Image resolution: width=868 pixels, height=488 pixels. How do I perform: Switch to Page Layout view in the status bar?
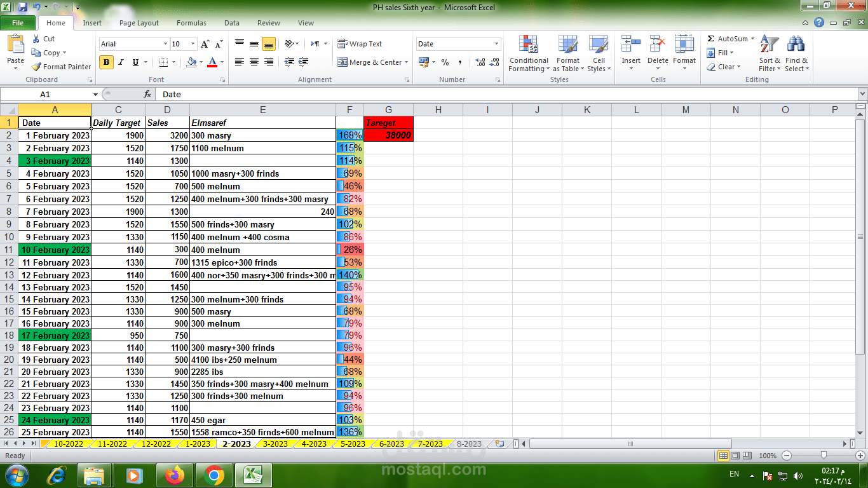pyautogui.click(x=736, y=456)
